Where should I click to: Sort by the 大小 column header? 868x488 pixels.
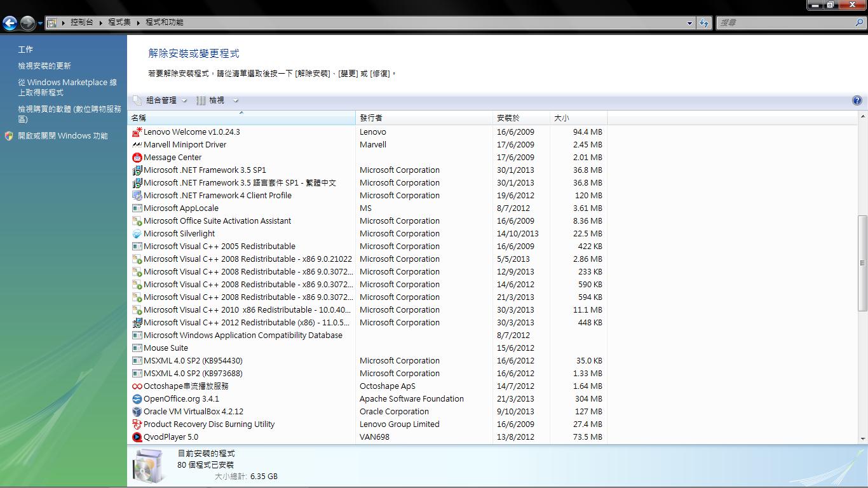coord(579,118)
